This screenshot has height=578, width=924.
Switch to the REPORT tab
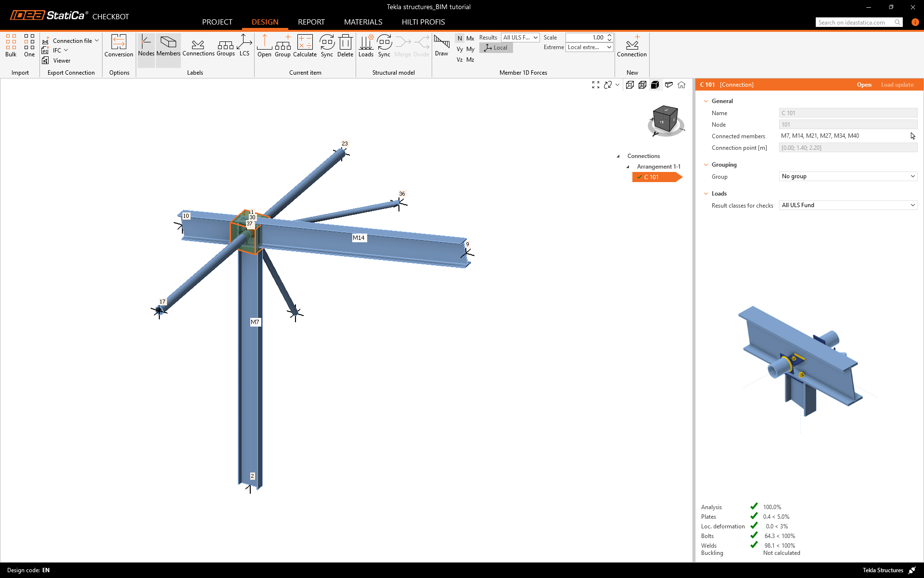click(311, 22)
